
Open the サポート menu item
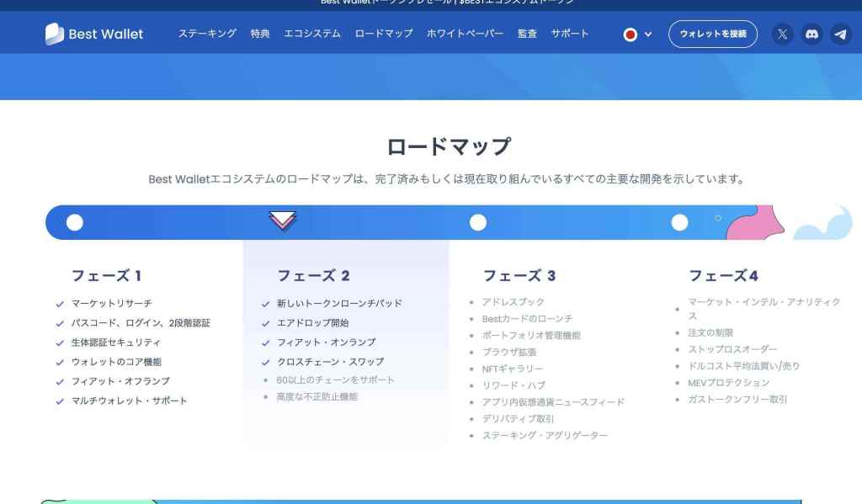point(570,34)
